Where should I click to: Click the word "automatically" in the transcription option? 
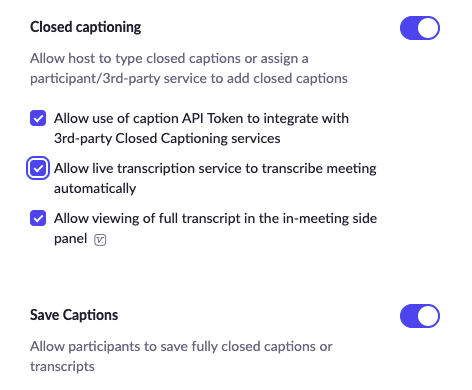[95, 189]
